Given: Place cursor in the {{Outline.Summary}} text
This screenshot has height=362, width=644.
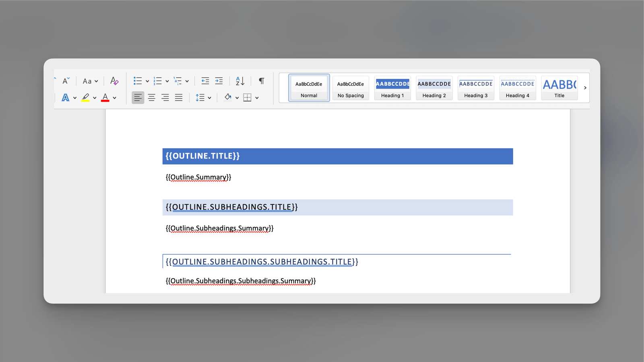Looking at the screenshot, I should 198,177.
